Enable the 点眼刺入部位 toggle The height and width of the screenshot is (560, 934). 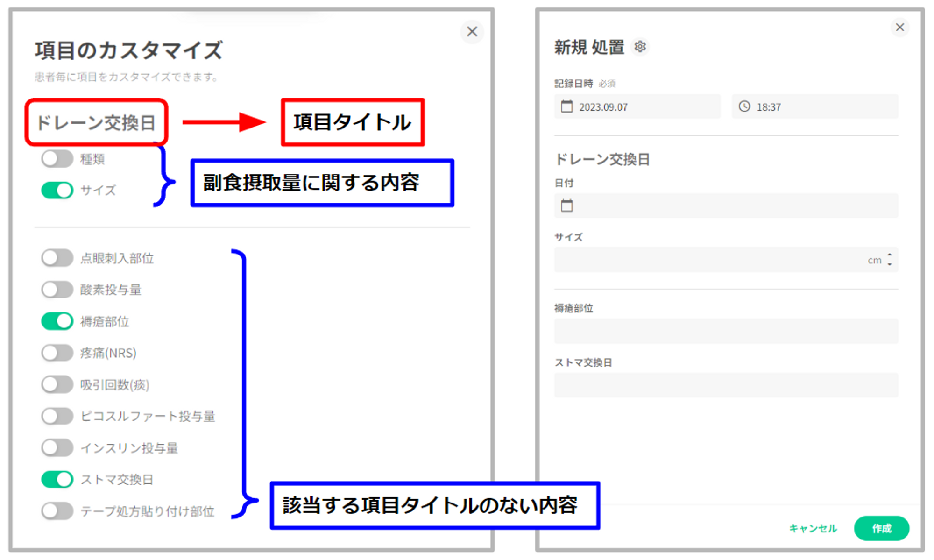coord(57,258)
